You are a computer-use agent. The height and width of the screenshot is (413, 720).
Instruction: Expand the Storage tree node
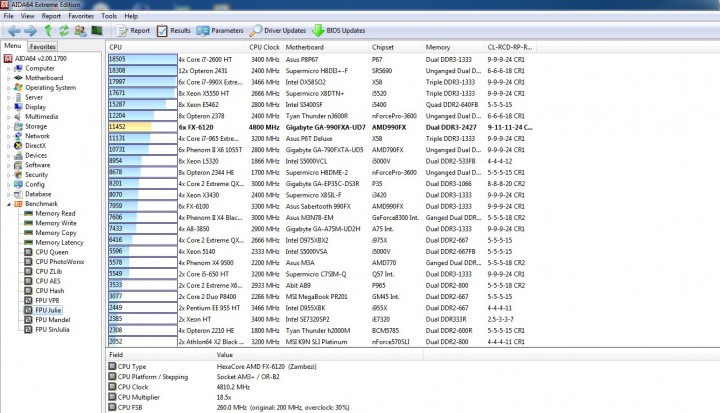tap(8, 126)
